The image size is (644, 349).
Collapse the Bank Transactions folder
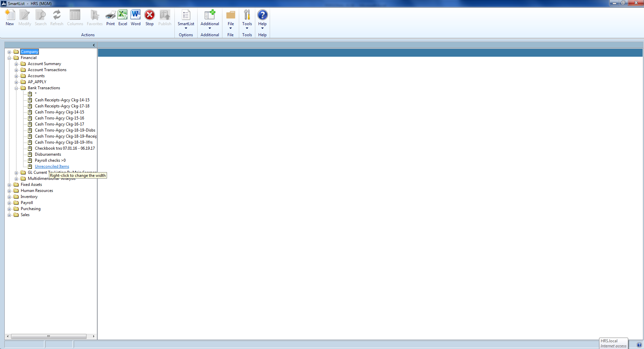pyautogui.click(x=16, y=88)
